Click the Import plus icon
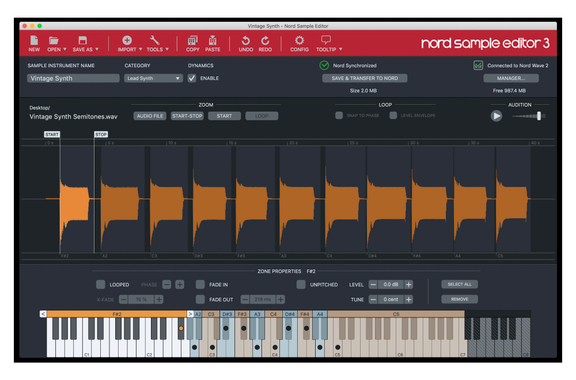This screenshot has height=380, width=576. [127, 40]
